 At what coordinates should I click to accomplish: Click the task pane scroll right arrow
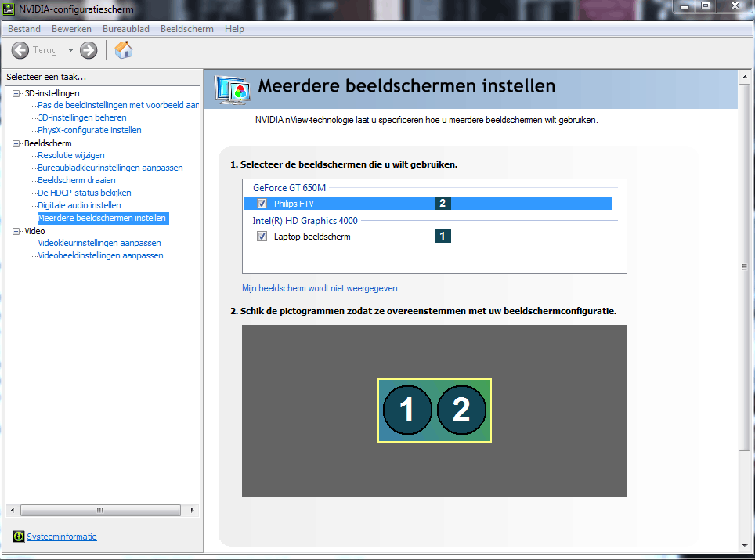(x=192, y=510)
